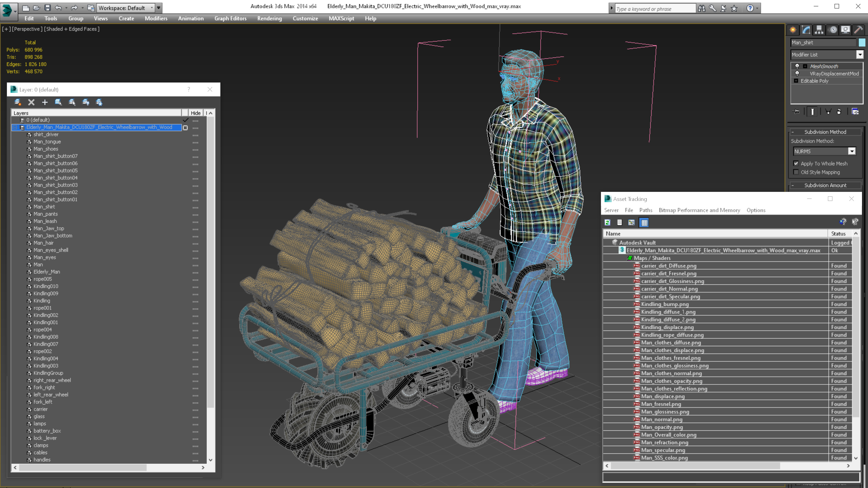This screenshot has height=488, width=868.
Task: Click the Save File floppy disk icon
Action: [x=47, y=8]
